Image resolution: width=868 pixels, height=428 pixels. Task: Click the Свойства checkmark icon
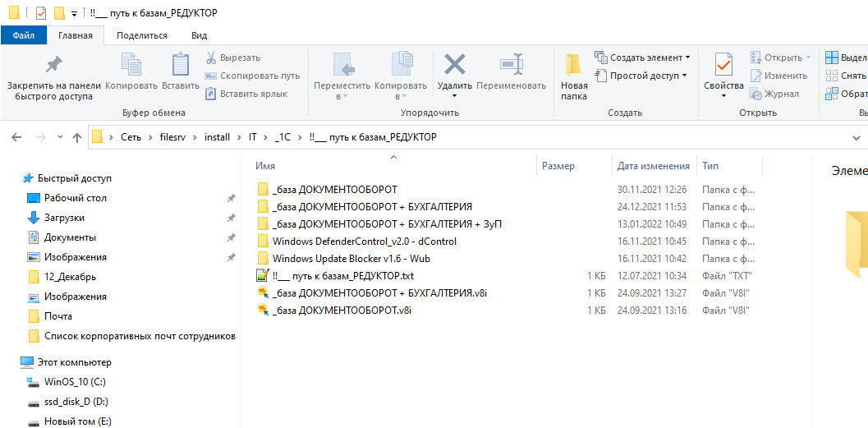click(723, 65)
